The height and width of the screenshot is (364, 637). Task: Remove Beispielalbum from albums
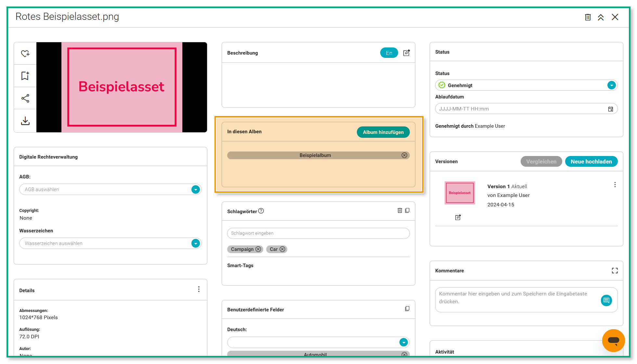tap(404, 155)
